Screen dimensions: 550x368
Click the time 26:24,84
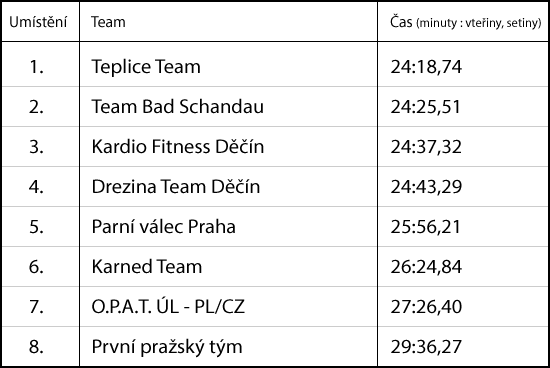pos(426,267)
